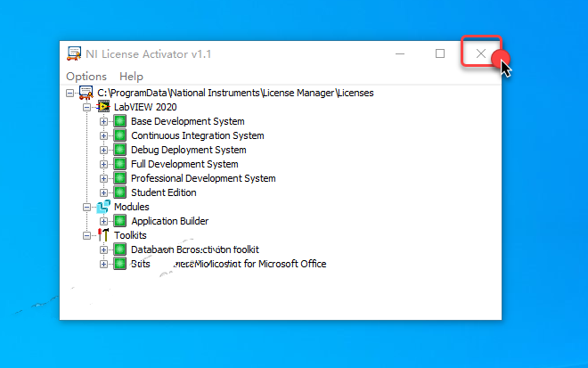Select the Licenses folder path row
Viewport: 588px width, 368px height.
[x=235, y=93]
